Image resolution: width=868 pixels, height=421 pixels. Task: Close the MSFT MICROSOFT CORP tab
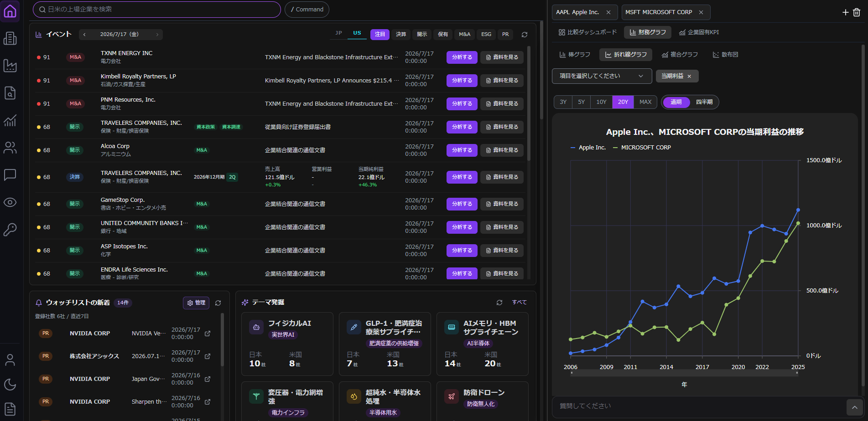click(x=701, y=12)
